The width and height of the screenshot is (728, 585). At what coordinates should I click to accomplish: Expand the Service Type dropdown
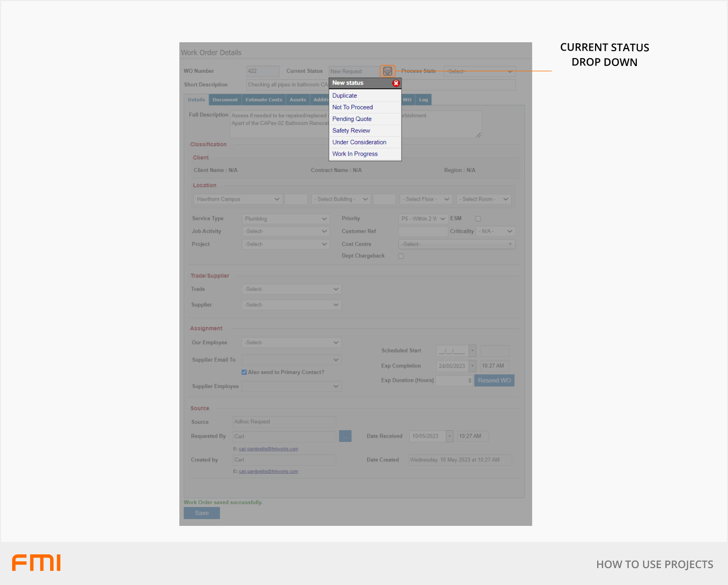286,219
